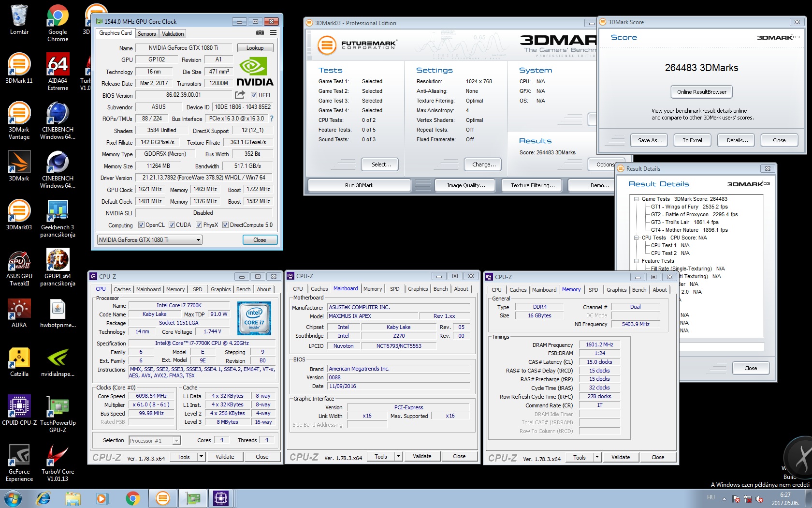Launch 3DMark Vantage shortcut

click(19, 120)
